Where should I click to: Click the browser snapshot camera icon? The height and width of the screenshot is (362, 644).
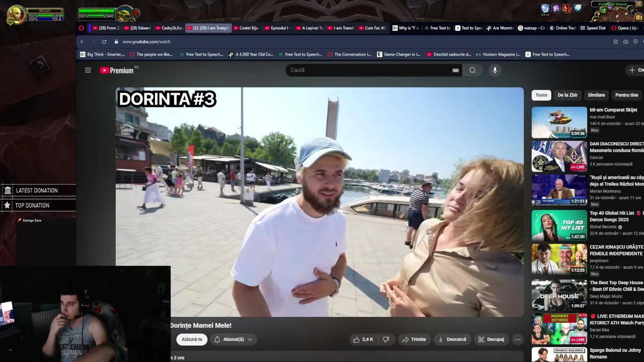pos(625,42)
